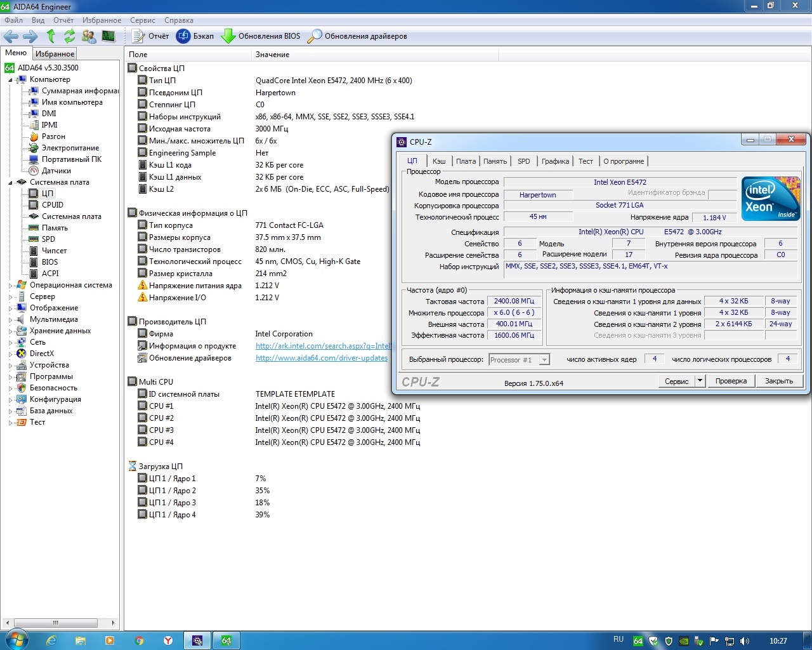Select CPUID in the left tree
The image size is (812, 650).
click(x=52, y=205)
